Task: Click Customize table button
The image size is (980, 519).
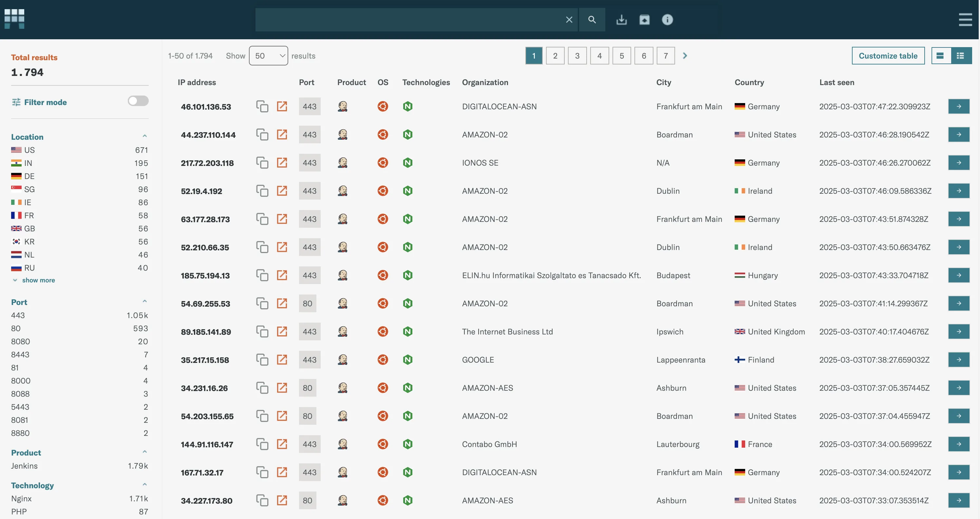Action: [x=888, y=56]
